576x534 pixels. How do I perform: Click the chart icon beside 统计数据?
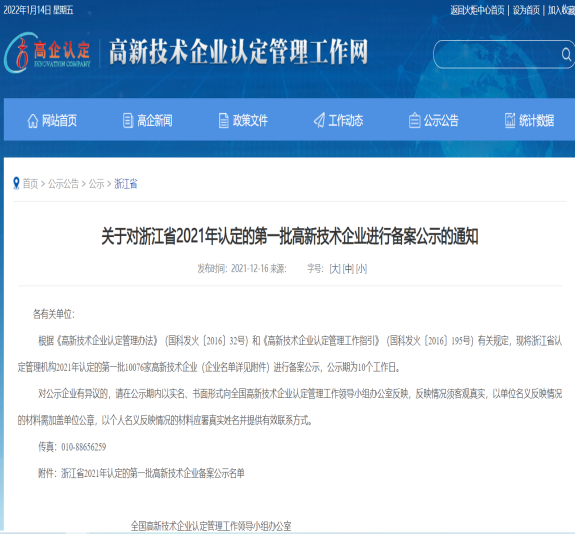click(510, 120)
